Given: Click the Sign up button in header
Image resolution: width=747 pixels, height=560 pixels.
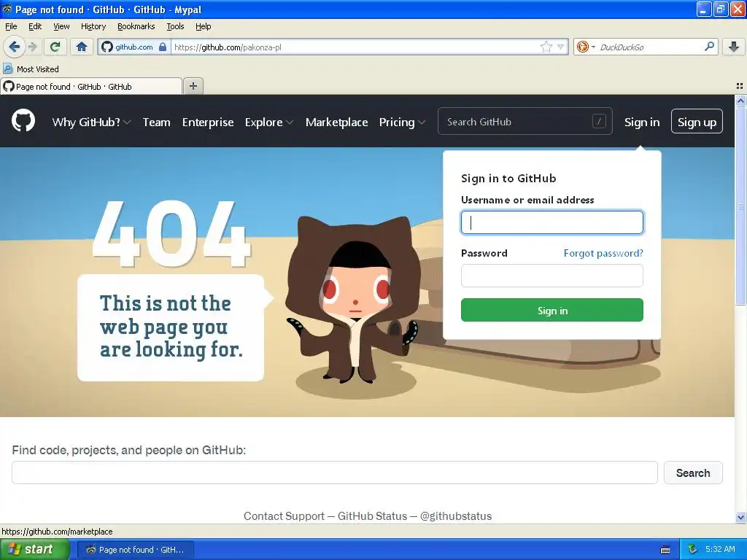Looking at the screenshot, I should pyautogui.click(x=697, y=122).
